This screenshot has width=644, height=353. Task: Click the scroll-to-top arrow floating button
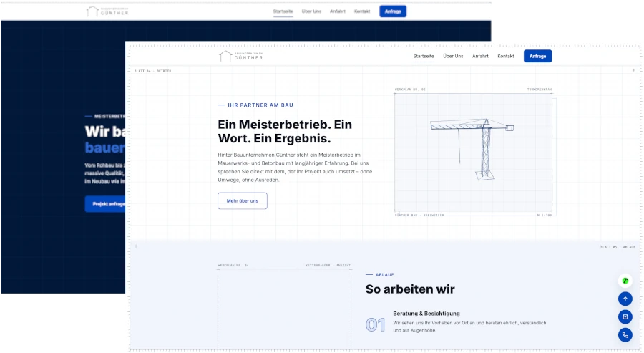pyautogui.click(x=625, y=299)
